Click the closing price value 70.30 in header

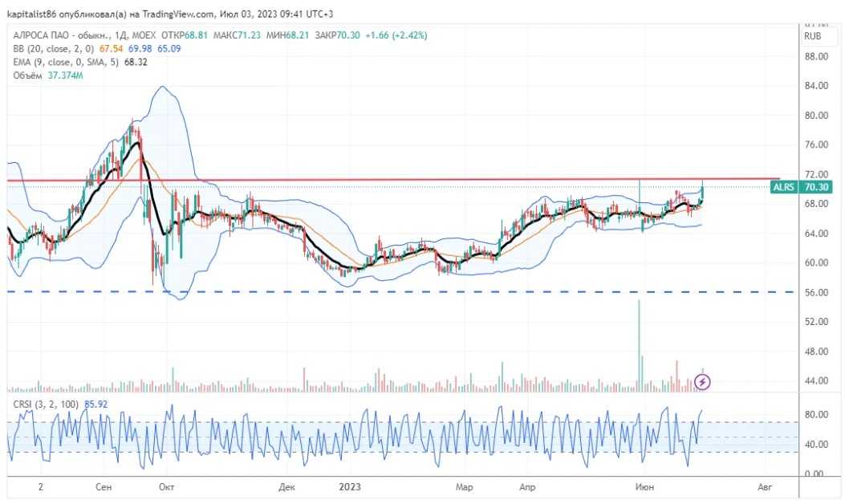click(350, 35)
